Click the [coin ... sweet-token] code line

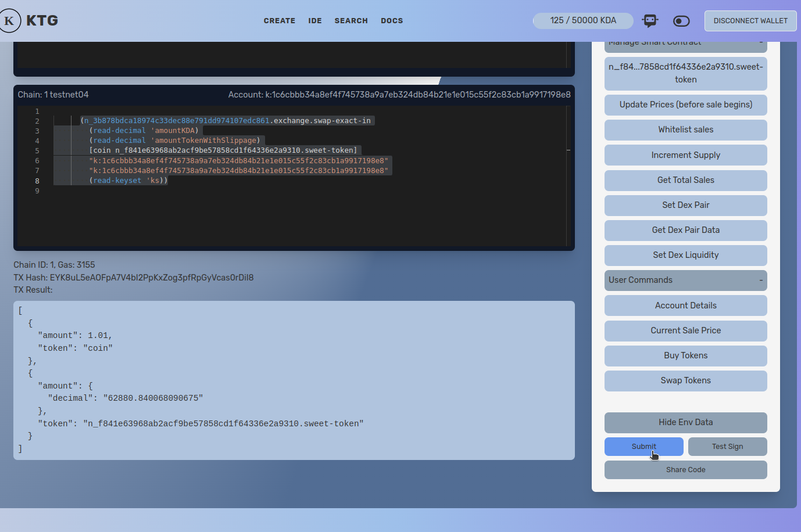(x=223, y=150)
